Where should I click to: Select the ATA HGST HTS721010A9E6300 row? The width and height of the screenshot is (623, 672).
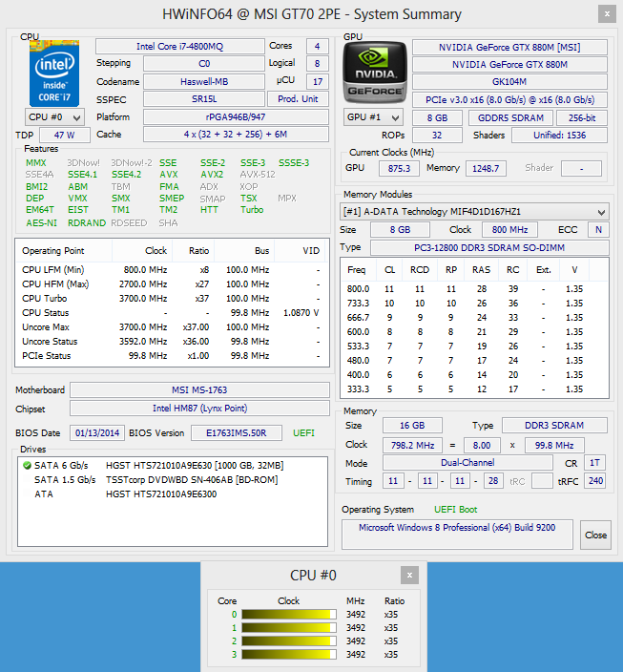coord(173,494)
